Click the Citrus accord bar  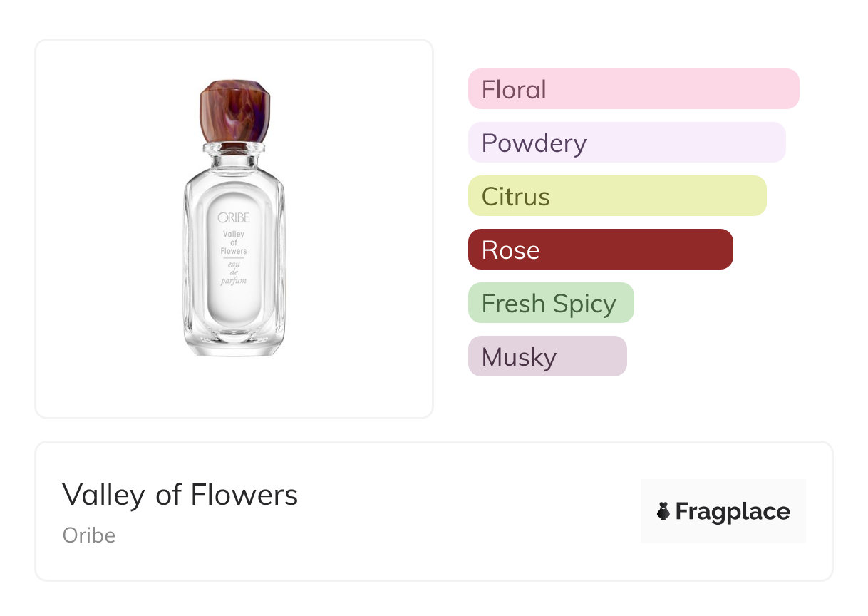[x=616, y=196]
